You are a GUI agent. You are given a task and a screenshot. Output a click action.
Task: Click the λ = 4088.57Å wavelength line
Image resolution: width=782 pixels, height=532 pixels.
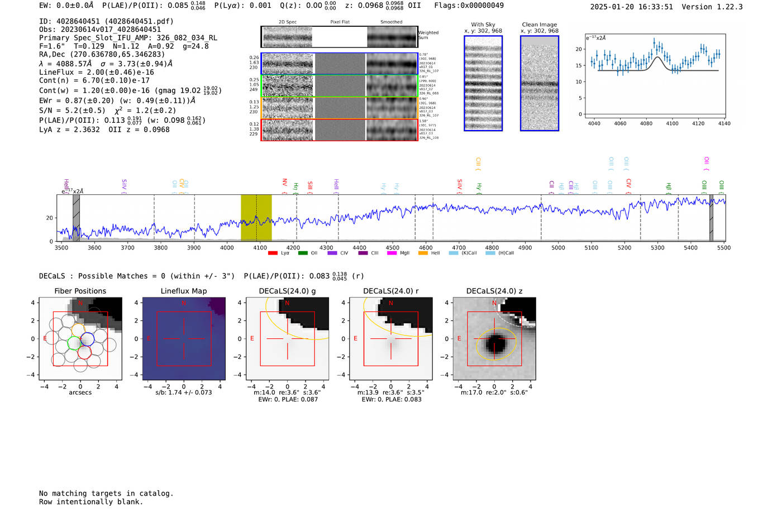[x=106, y=64]
